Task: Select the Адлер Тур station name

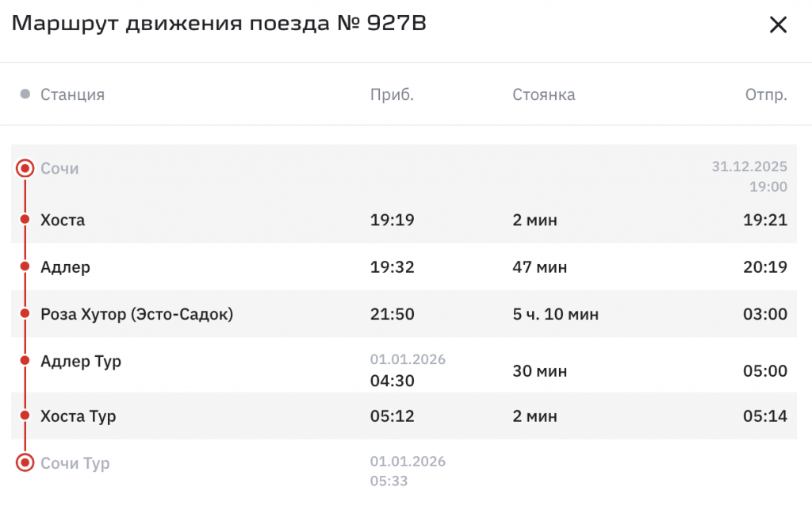Action: pos(81,361)
